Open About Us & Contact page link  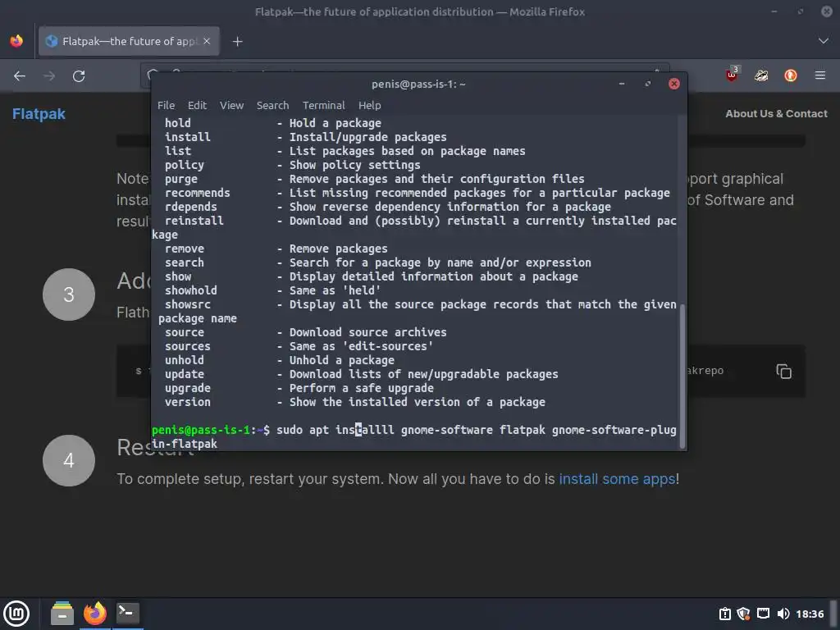point(776,113)
